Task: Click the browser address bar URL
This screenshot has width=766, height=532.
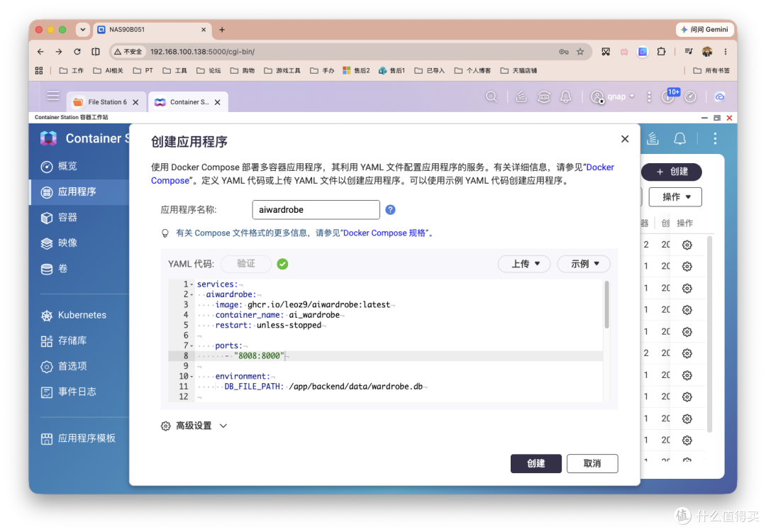Action: [202, 51]
